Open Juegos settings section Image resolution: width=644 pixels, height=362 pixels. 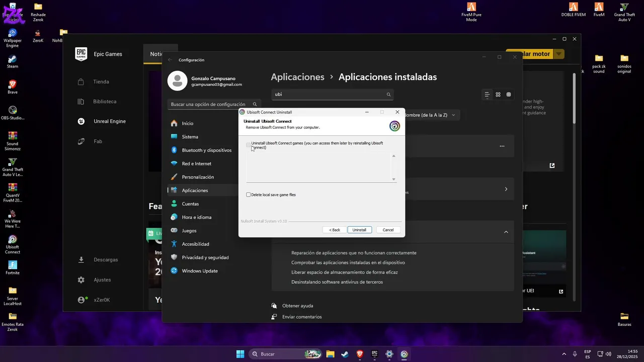(189, 231)
